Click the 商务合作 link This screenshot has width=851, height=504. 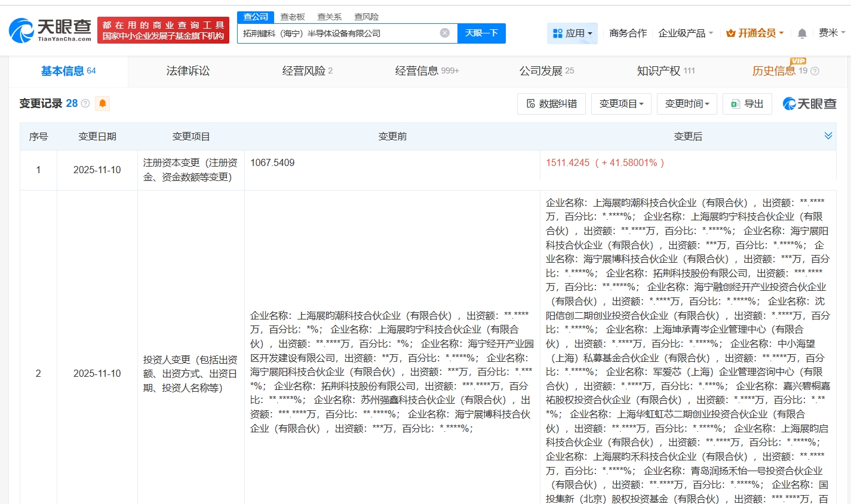tap(628, 33)
